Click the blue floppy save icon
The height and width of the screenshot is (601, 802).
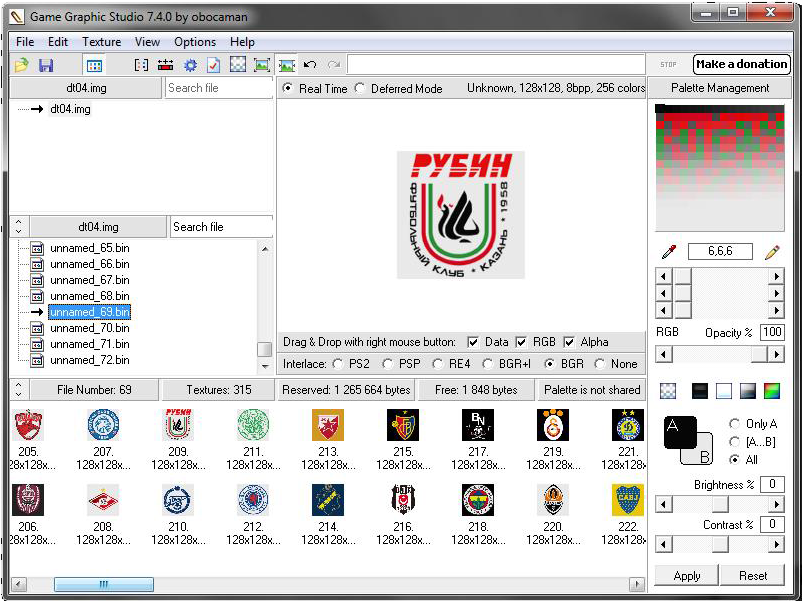point(46,65)
